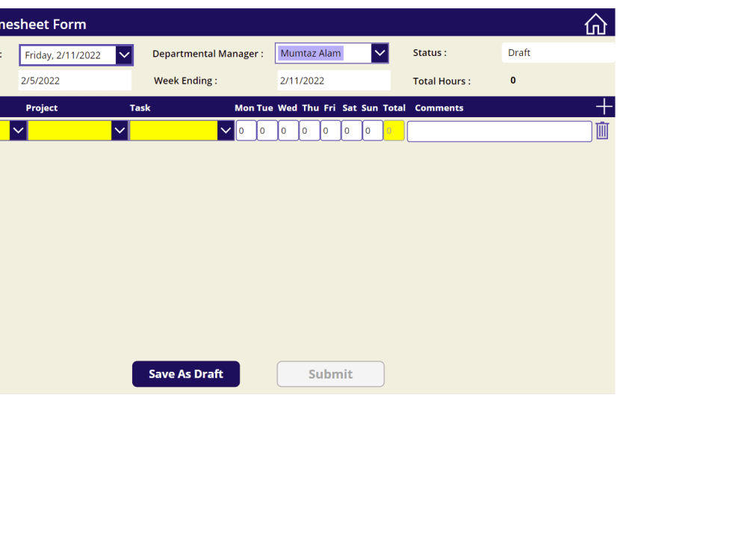Screen dimensions: 747x560
Task: Select the Mon hours input box
Action: [x=246, y=130]
